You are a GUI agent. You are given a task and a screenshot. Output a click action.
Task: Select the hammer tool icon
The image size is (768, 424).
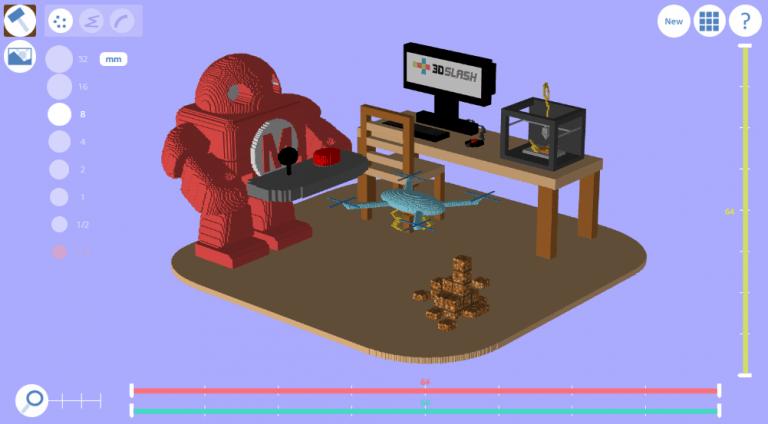19,20
